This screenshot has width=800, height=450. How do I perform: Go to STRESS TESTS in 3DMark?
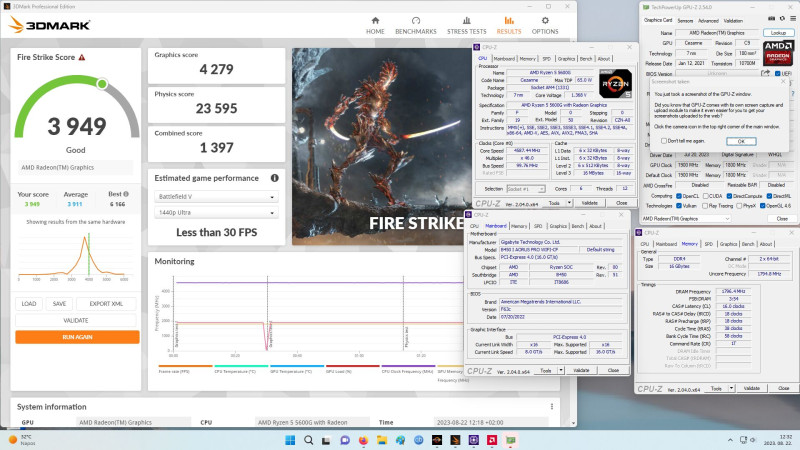point(466,25)
